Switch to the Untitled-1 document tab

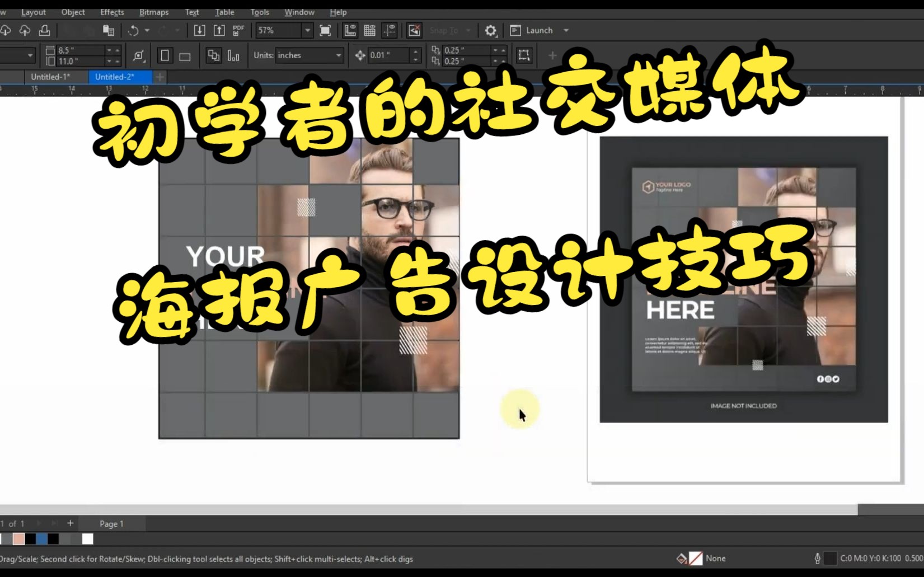(50, 77)
